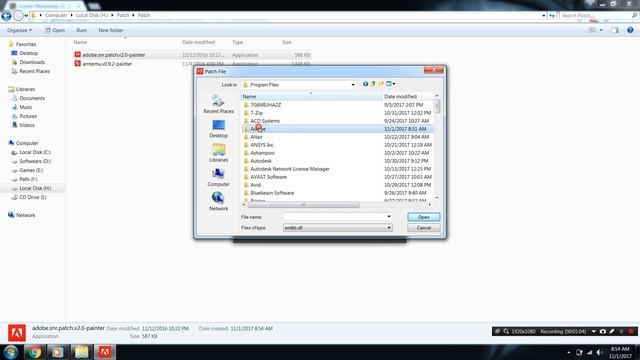Viewport: 640px width, 360px height.
Task: Open Local Disk (H:) in Explorer tree
Action: (35, 188)
